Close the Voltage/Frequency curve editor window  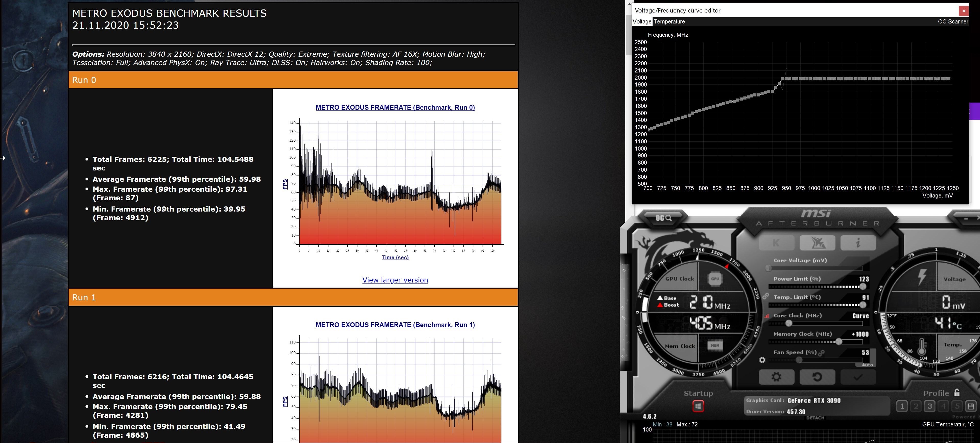(964, 11)
